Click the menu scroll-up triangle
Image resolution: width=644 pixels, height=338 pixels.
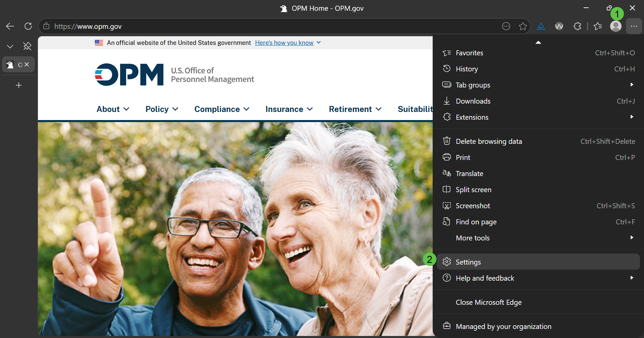[538, 42]
